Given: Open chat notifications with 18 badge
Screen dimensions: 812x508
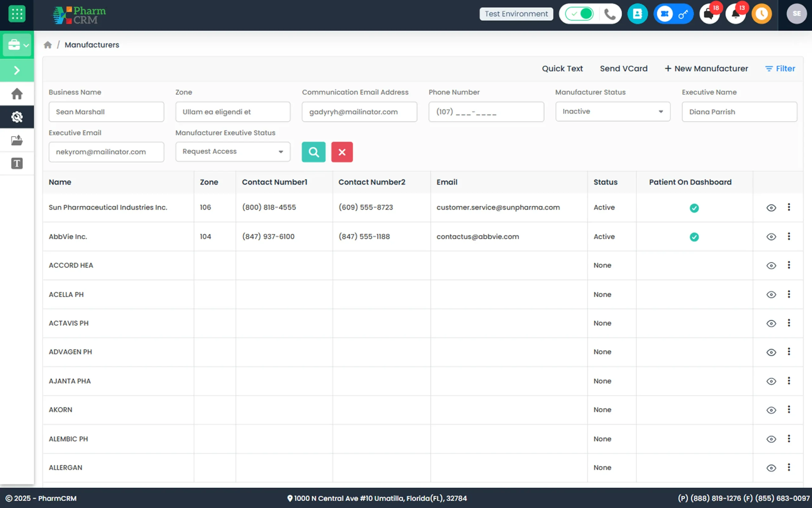Looking at the screenshot, I should pos(709,14).
